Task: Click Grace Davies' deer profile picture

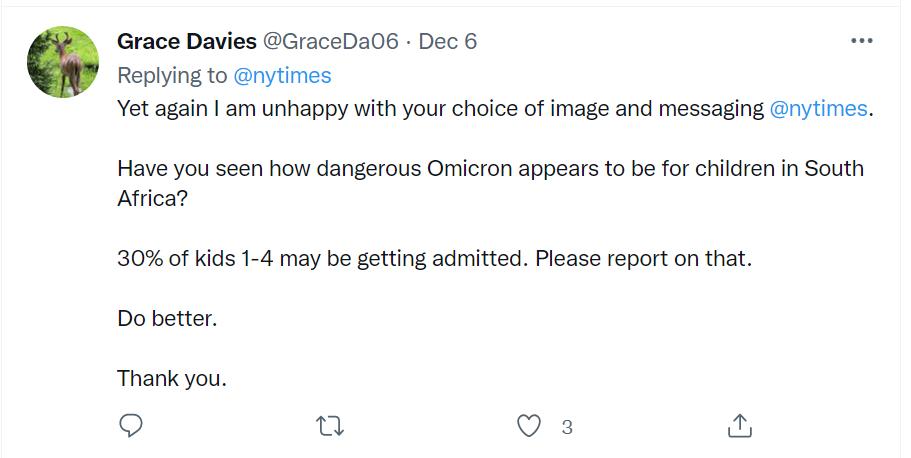Action: pyautogui.click(x=62, y=62)
